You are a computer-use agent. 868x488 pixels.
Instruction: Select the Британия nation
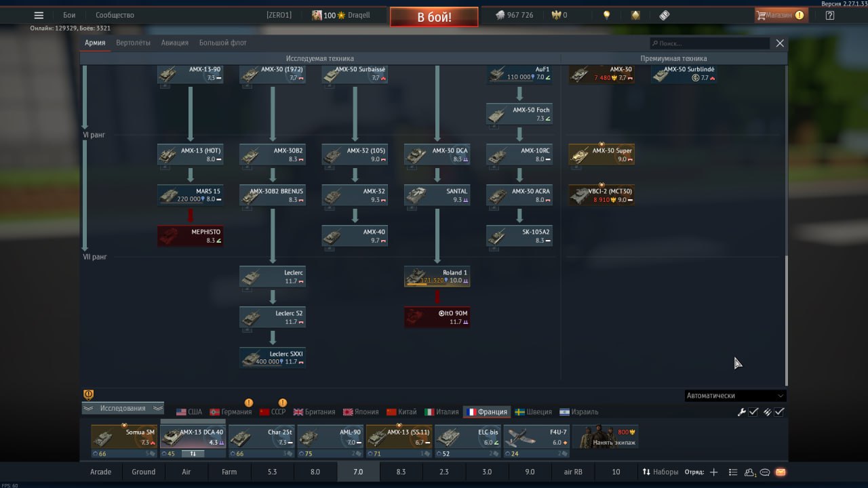[314, 412]
